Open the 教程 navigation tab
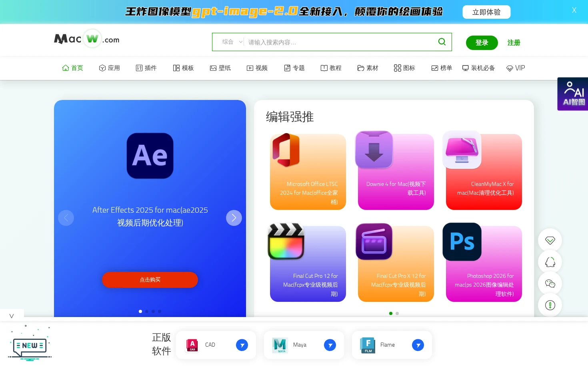The height and width of the screenshot is (369, 588). [x=331, y=68]
